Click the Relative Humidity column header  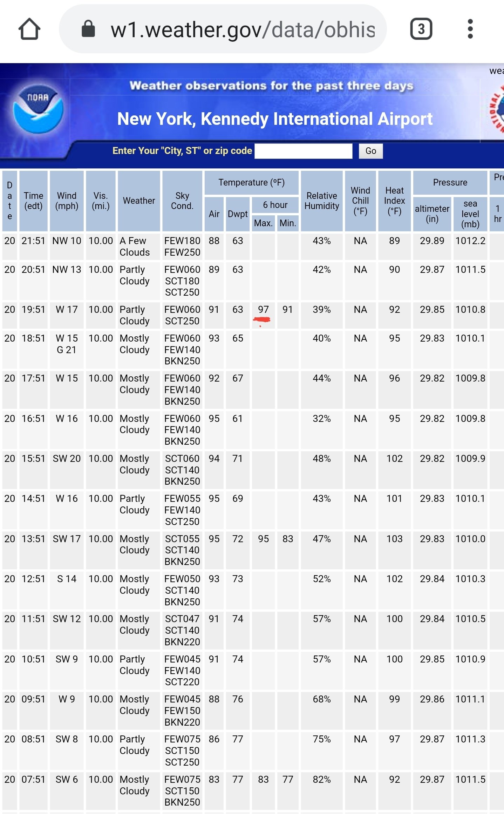(x=322, y=201)
